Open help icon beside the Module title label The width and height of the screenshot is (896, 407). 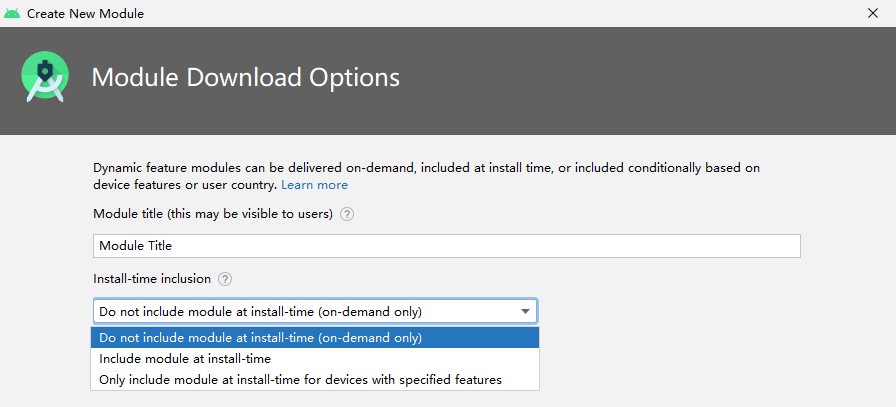coord(347,214)
